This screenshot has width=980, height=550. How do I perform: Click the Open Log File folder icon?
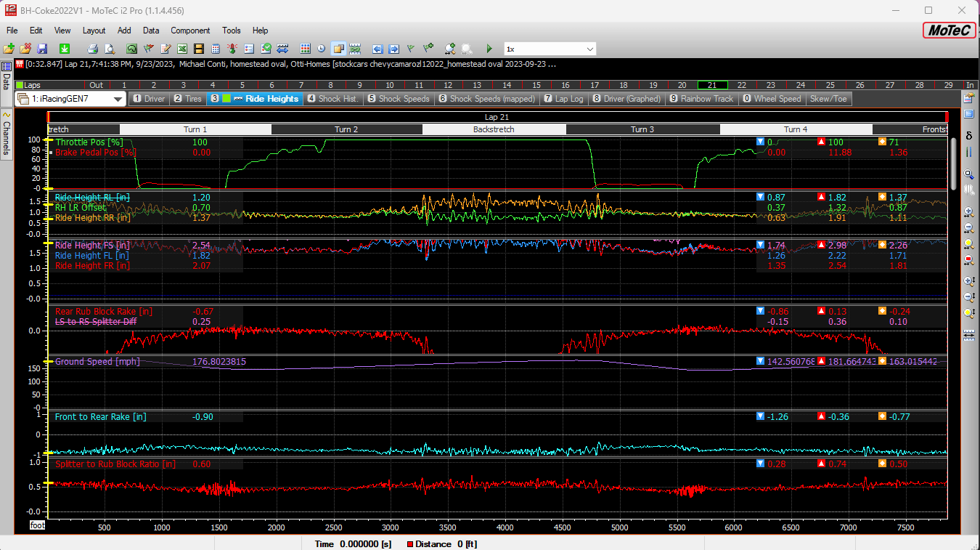(9, 49)
